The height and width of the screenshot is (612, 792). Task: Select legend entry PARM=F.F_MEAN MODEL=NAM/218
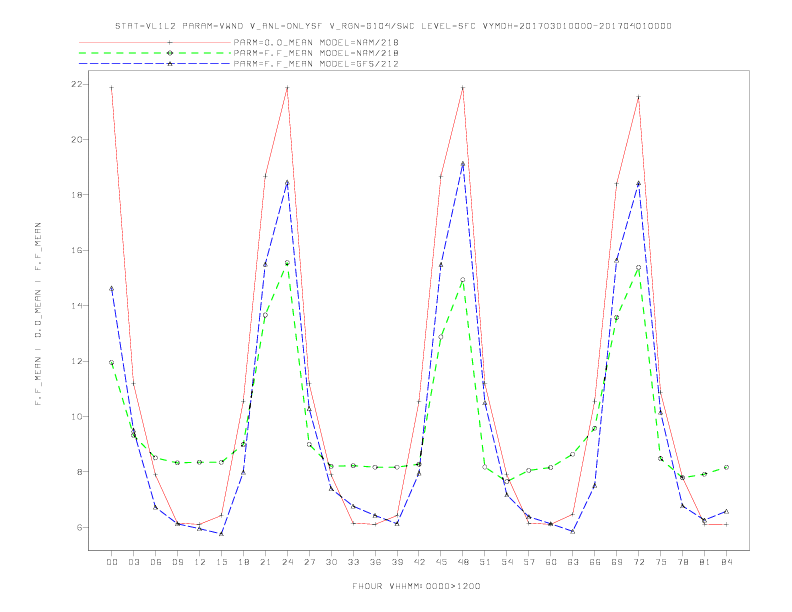click(316, 53)
